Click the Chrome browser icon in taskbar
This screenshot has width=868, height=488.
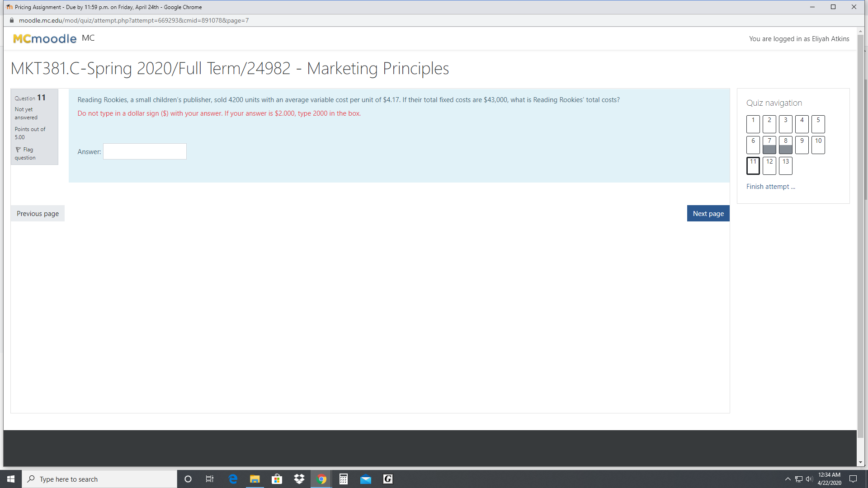321,479
